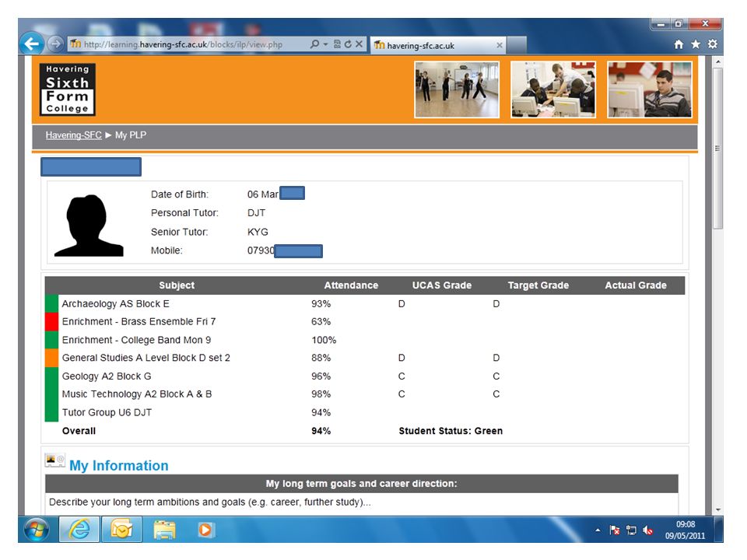Open Windows Media Player from taskbar
This screenshot has width=747, height=560.
click(205, 530)
